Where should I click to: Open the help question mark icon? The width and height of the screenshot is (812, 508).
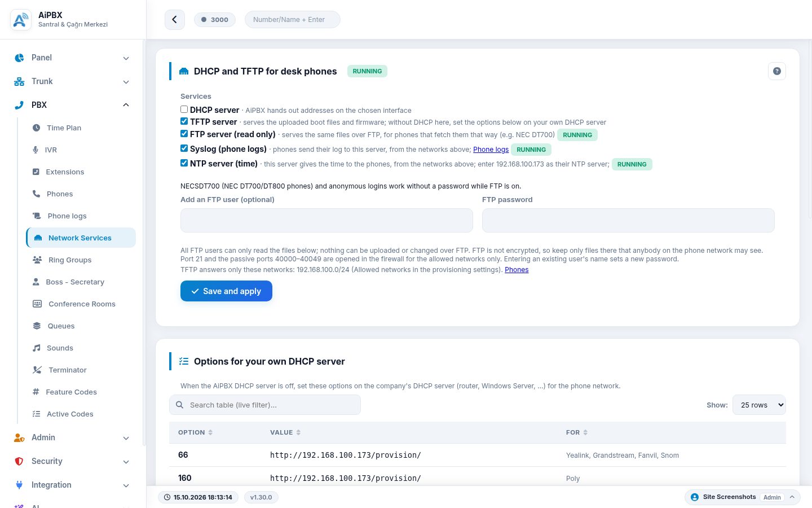tap(777, 71)
